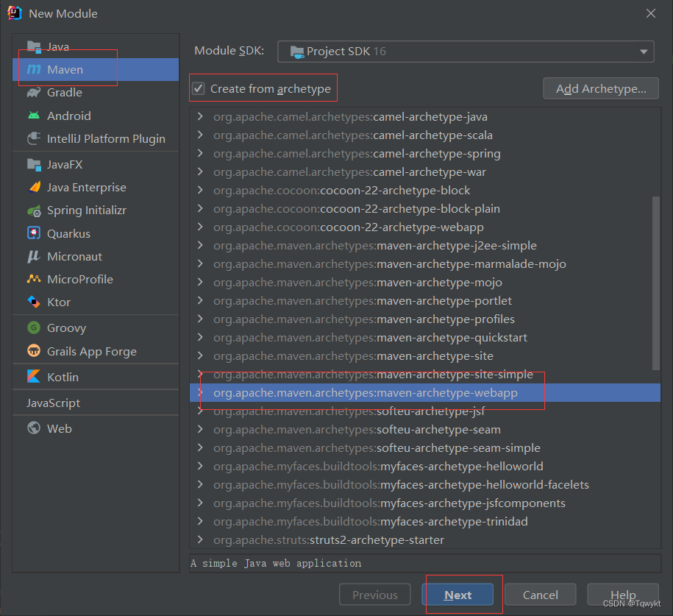Choose Kotlin module type
This screenshot has width=673, height=616.
pyautogui.click(x=96, y=377)
